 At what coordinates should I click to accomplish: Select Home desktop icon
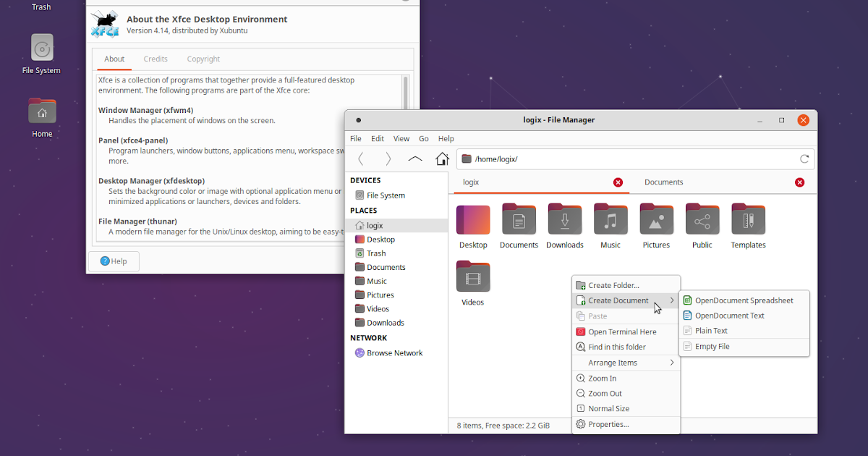(42, 111)
